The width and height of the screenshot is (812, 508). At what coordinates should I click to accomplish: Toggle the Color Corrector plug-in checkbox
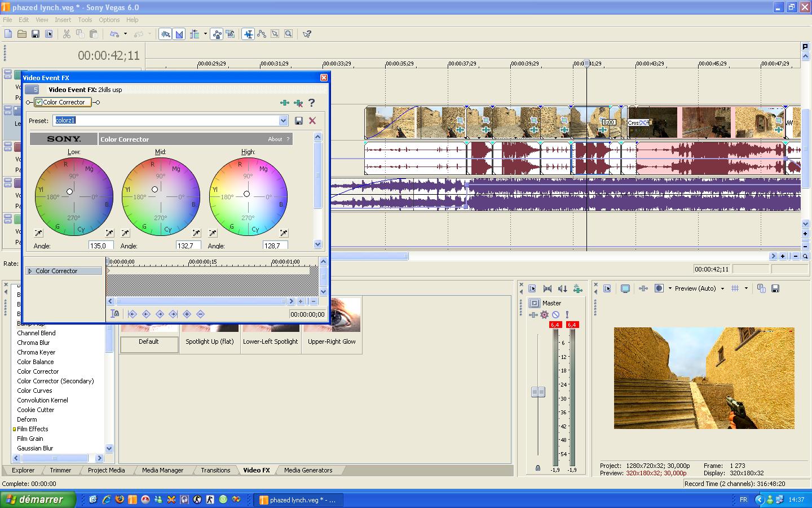pos(39,102)
